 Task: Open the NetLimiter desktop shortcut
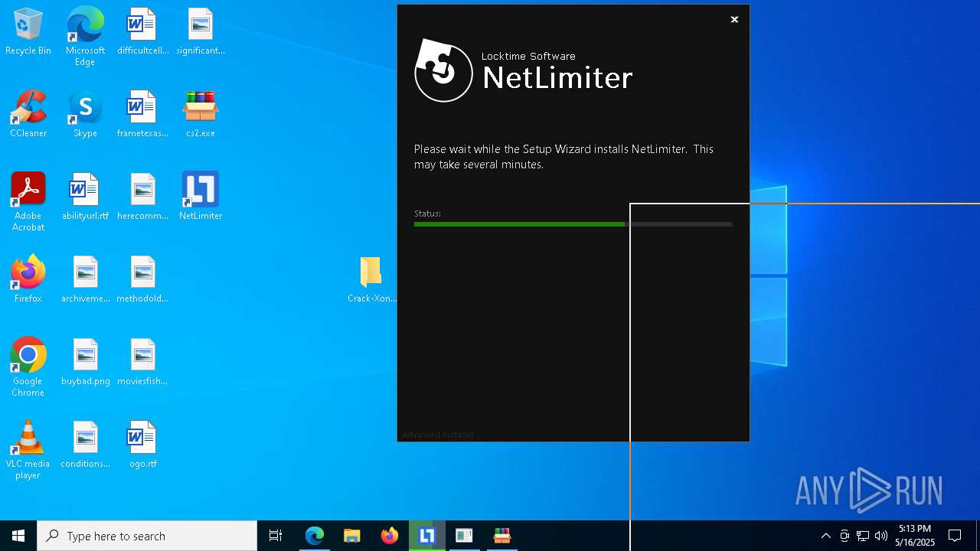(x=201, y=197)
